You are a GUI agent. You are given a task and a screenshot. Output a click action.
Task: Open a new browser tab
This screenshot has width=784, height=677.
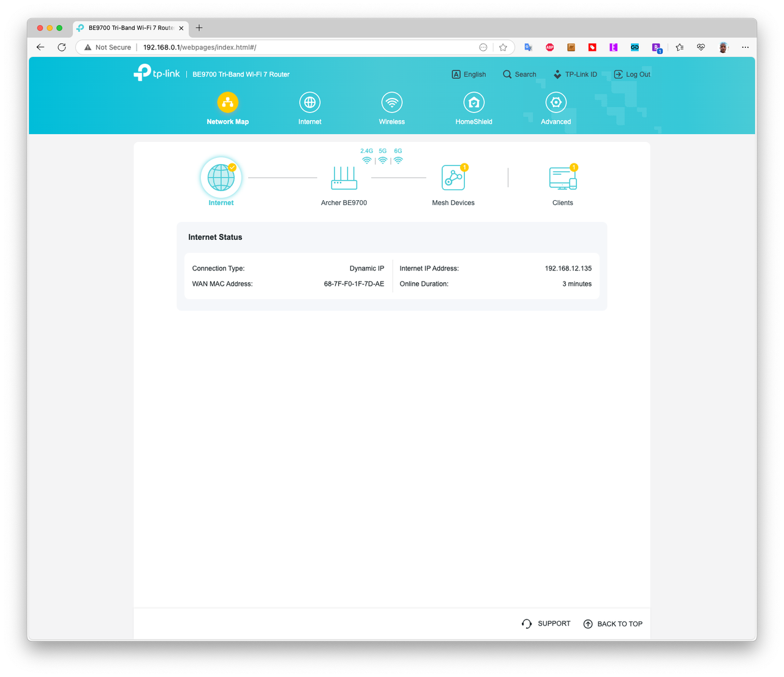coord(199,28)
